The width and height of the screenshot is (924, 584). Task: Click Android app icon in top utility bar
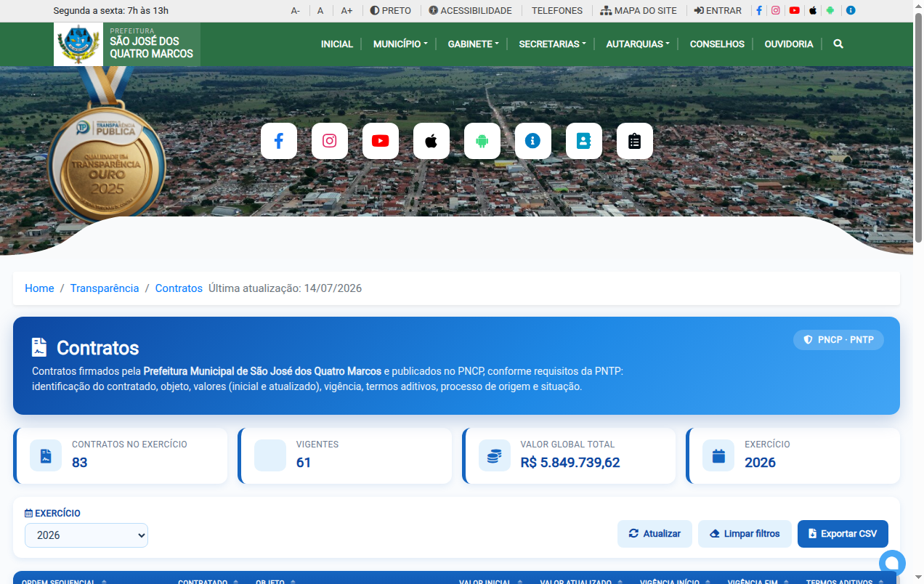[830, 11]
